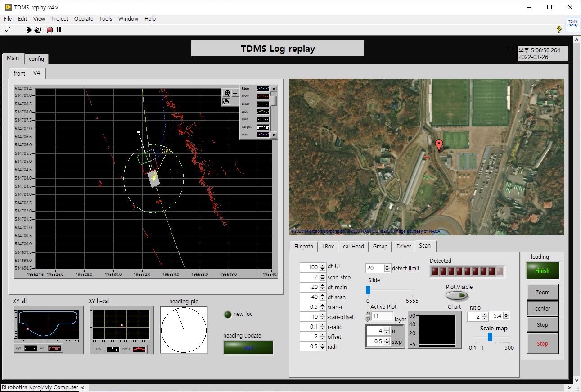
Task: Open context help question mark icon
Action: (559, 29)
